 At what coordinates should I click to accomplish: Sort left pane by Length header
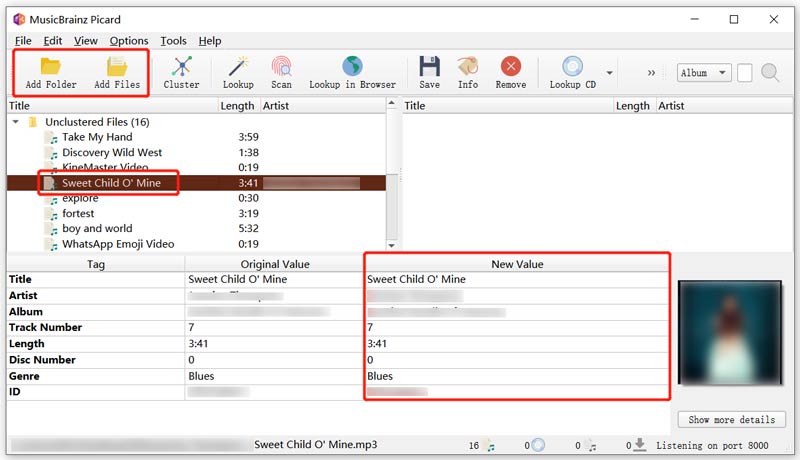click(239, 106)
